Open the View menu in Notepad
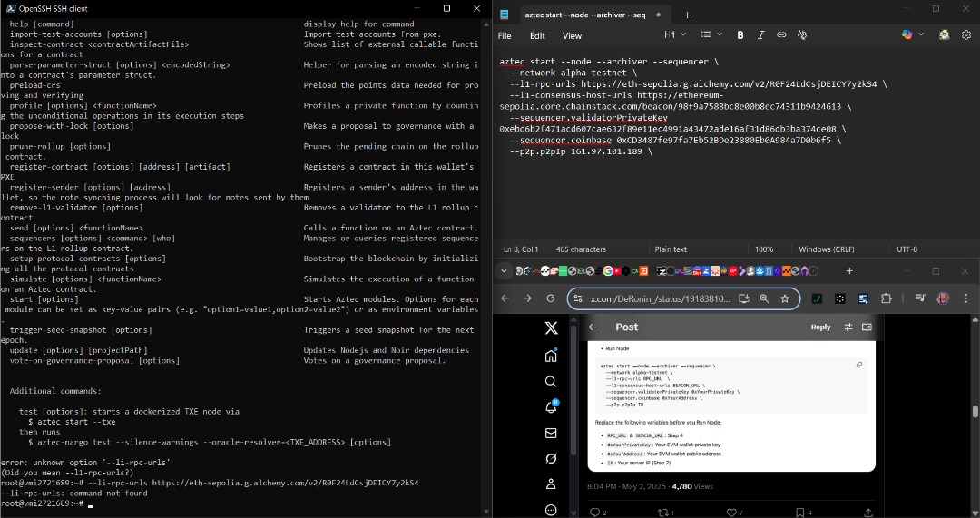The height and width of the screenshot is (518, 980). tap(572, 36)
